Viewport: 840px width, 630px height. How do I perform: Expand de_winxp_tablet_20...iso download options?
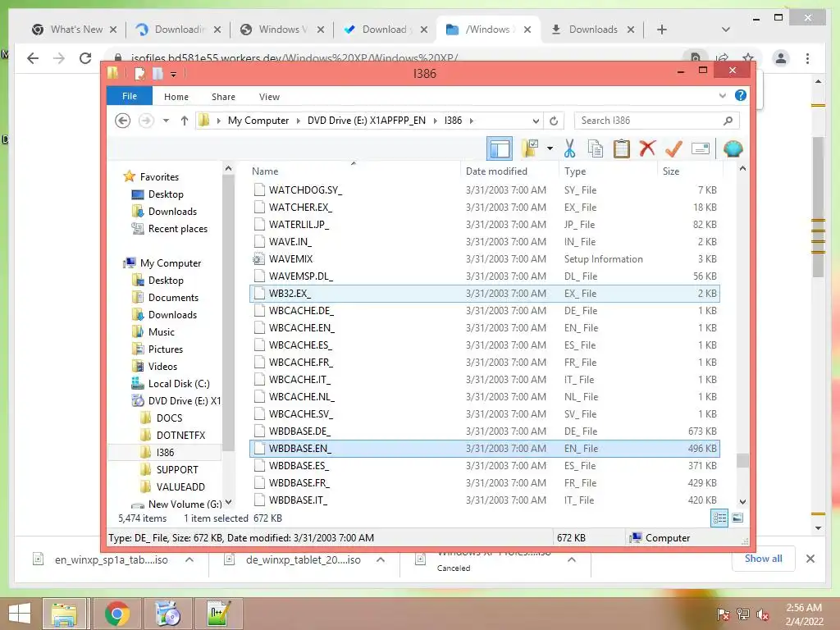(381, 559)
